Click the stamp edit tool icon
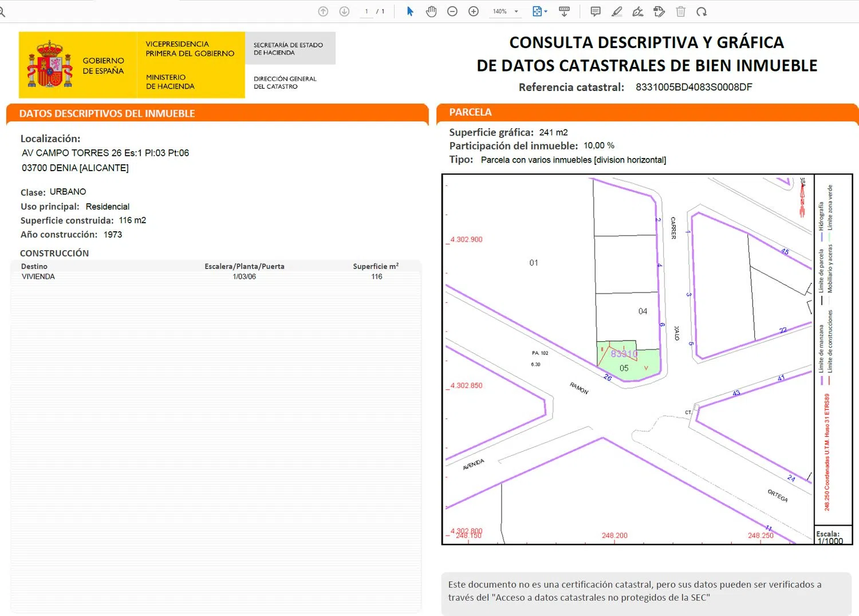The image size is (859, 616). (659, 11)
